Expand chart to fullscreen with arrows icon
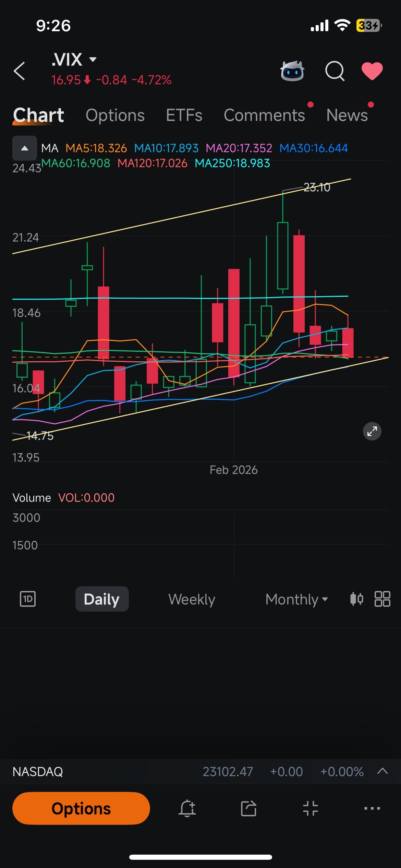401x868 pixels. coord(372,431)
